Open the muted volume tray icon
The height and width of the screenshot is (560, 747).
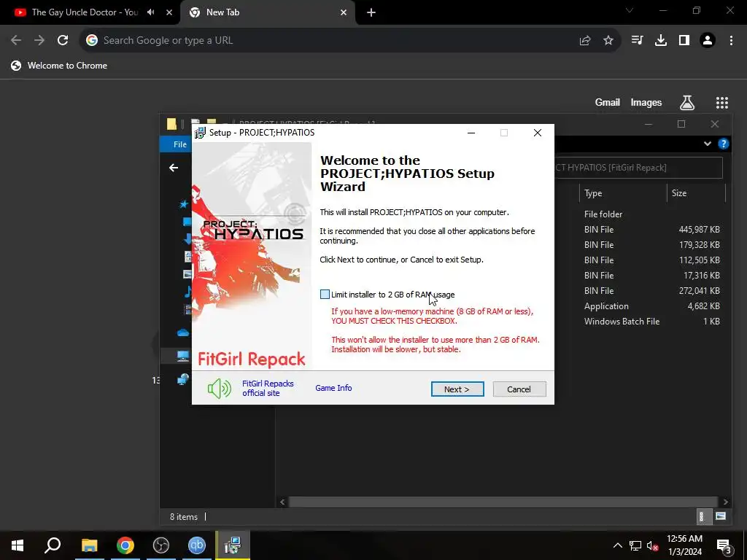tap(653, 545)
